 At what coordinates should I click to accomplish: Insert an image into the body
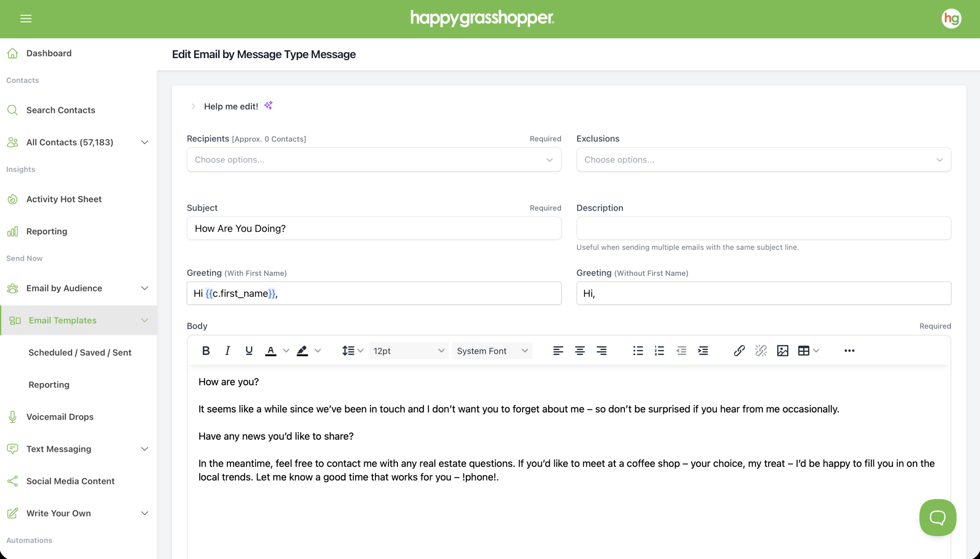click(783, 351)
